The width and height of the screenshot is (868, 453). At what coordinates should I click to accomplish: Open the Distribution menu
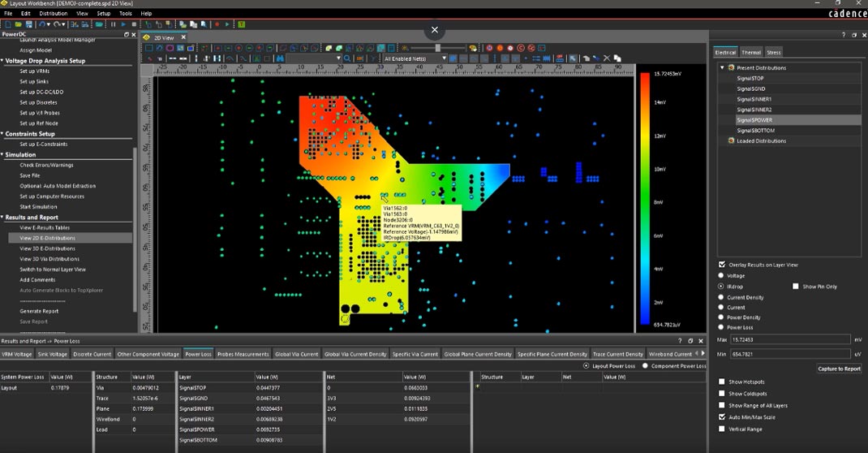[54, 13]
